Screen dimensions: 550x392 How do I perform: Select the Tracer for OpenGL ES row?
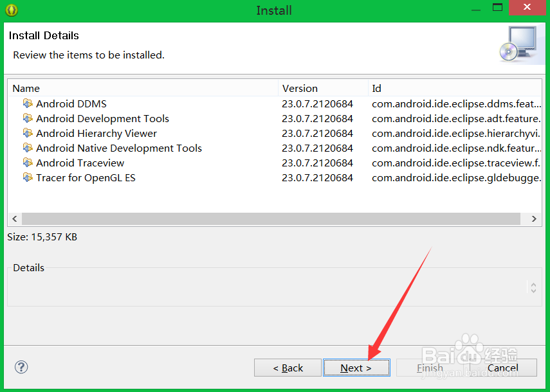click(x=275, y=177)
